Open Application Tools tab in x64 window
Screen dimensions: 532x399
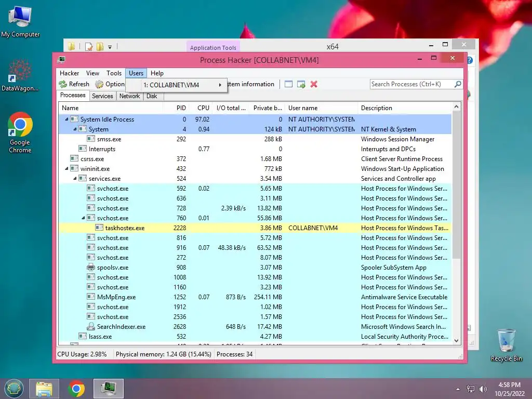point(213,47)
